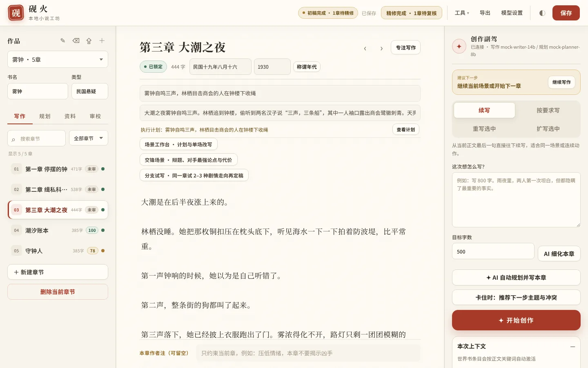This screenshot has height=368, width=588.
Task: Go to next chapter arrow
Action: [381, 48]
